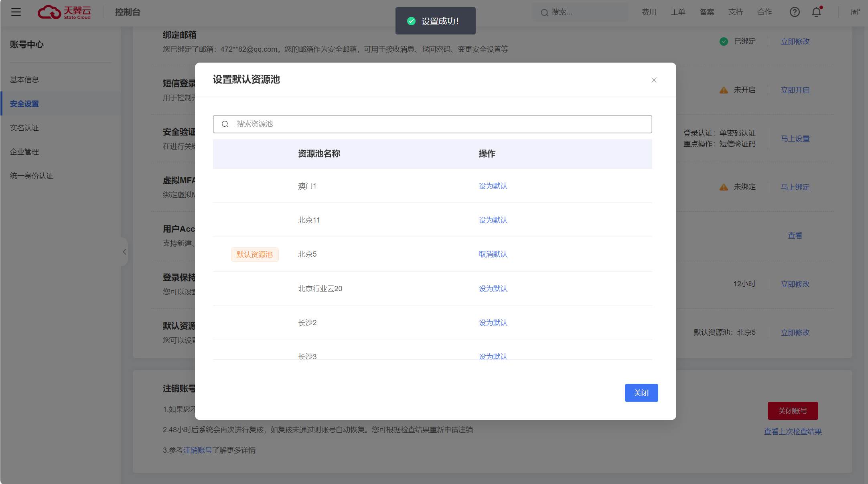The width and height of the screenshot is (868, 484).
Task: Click 查看 for user AccessKey
Action: coord(795,236)
